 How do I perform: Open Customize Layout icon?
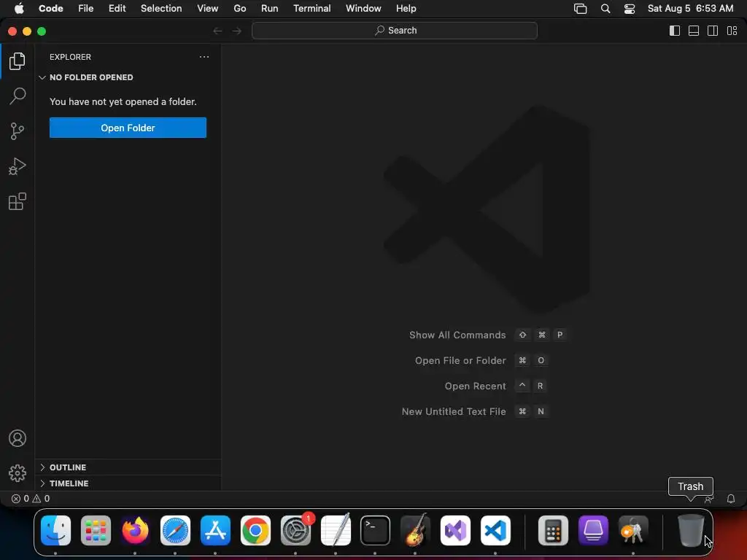coord(732,31)
